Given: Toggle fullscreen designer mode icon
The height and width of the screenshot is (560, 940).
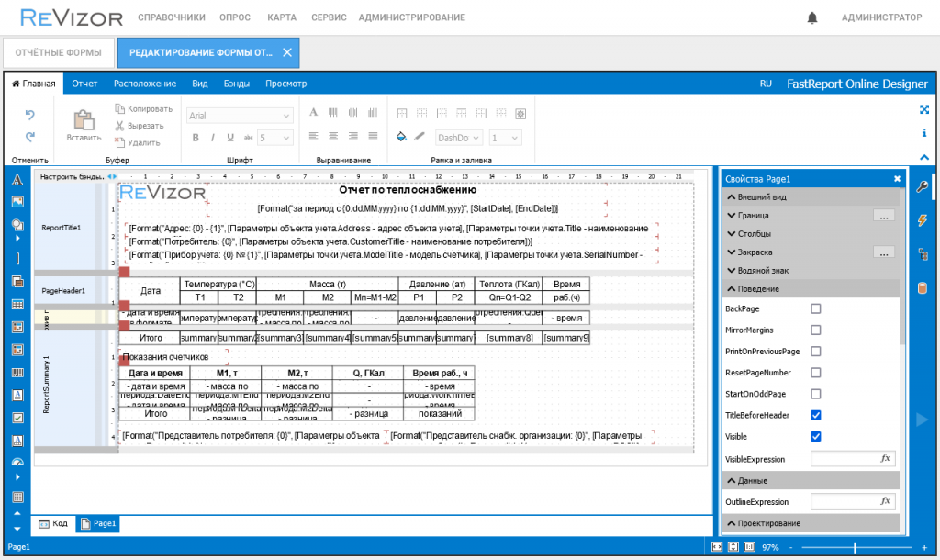Looking at the screenshot, I should pos(924,110).
